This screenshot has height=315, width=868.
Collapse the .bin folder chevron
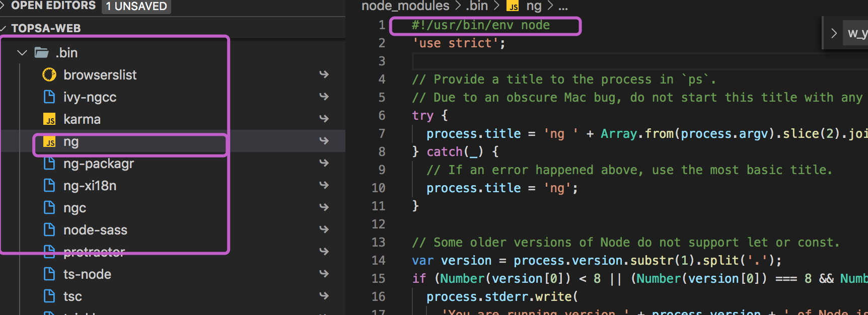[22, 52]
